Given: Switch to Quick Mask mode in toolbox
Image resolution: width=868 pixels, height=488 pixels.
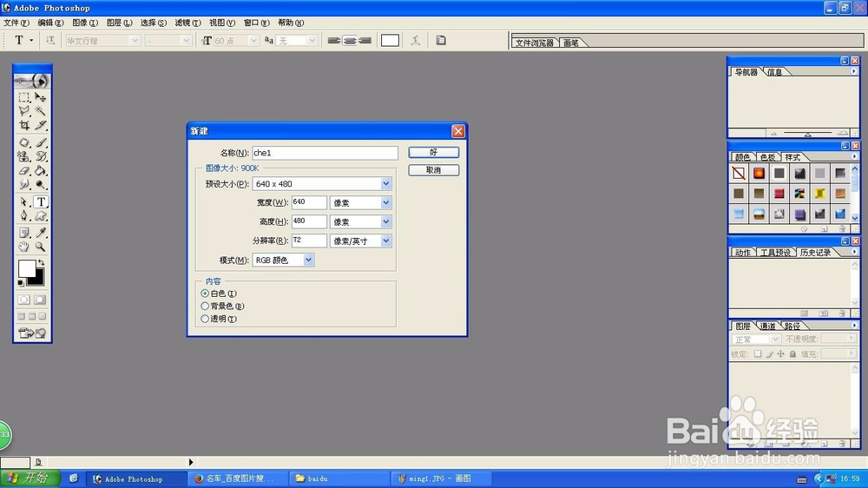Looking at the screenshot, I should [40, 300].
